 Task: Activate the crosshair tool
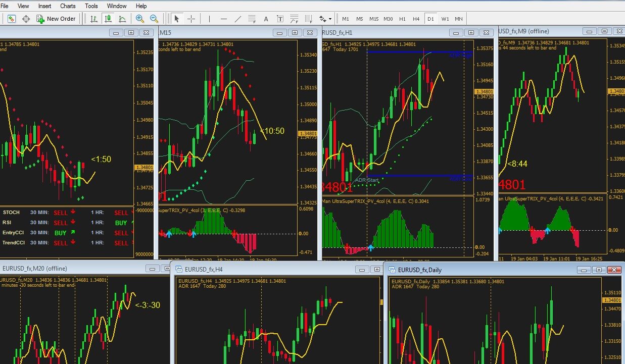click(191, 19)
